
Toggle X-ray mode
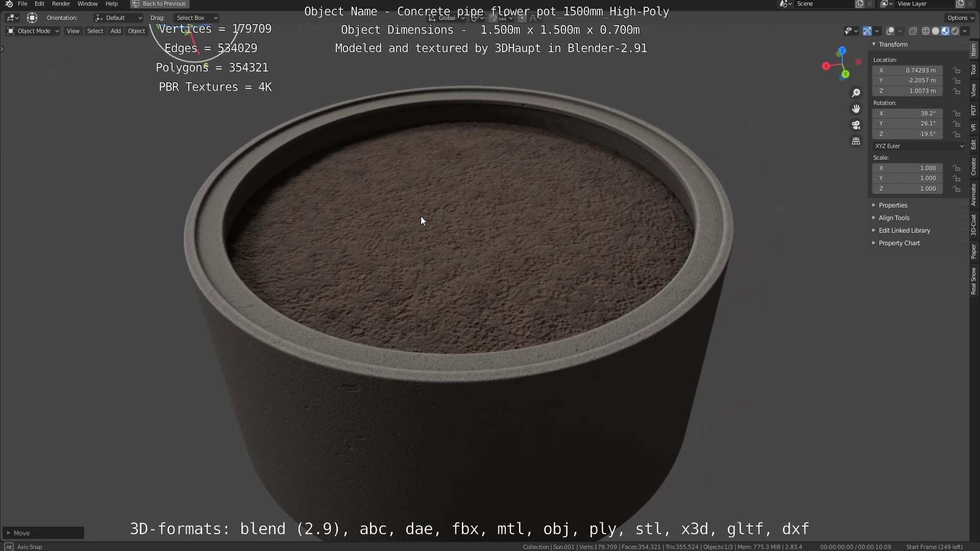point(913,31)
